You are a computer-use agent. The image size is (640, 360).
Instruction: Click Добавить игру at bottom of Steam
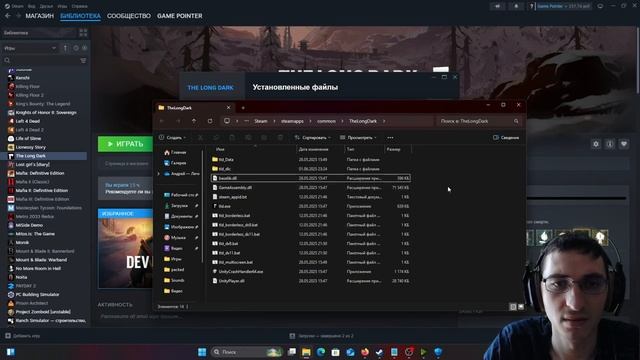point(23,336)
